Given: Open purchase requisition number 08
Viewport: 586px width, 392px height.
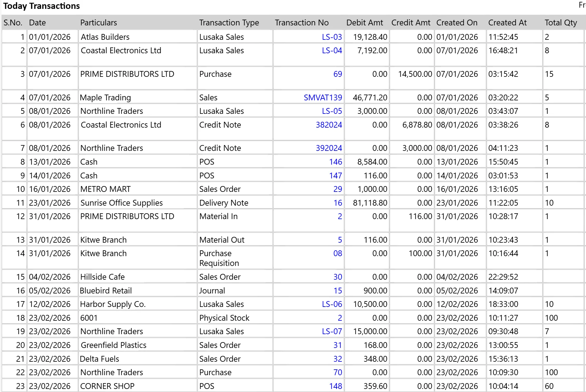Looking at the screenshot, I should pyautogui.click(x=337, y=253).
